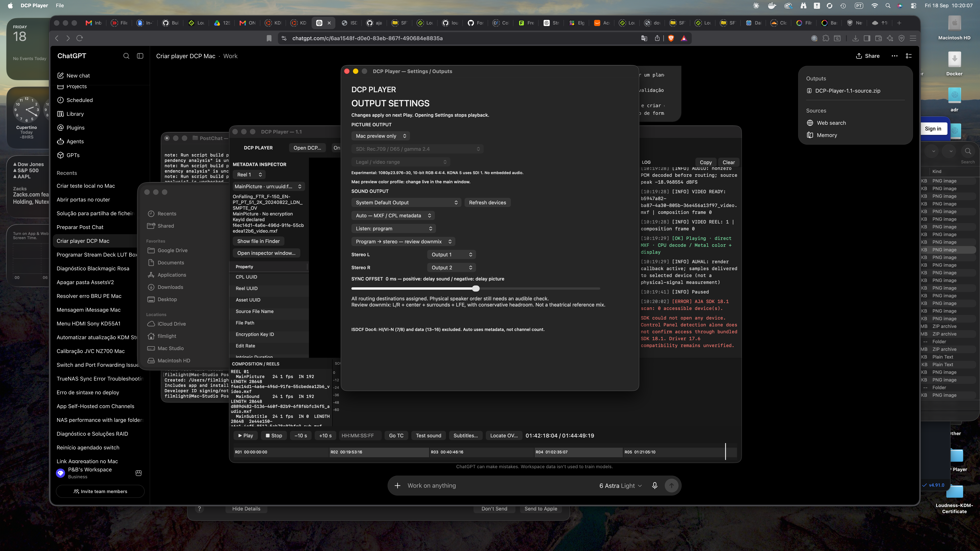Click the microphone dictation icon
This screenshot has height=551, width=980.
tap(655, 486)
